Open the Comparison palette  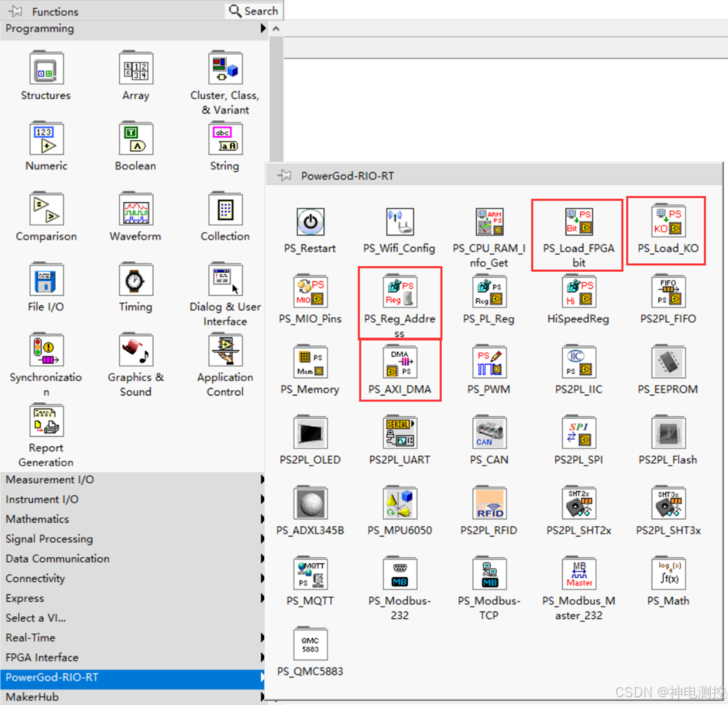[46, 209]
